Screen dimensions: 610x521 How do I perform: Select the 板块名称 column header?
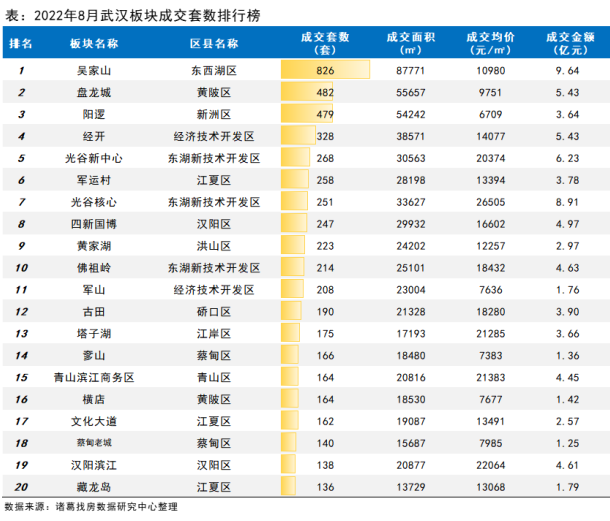pos(94,43)
